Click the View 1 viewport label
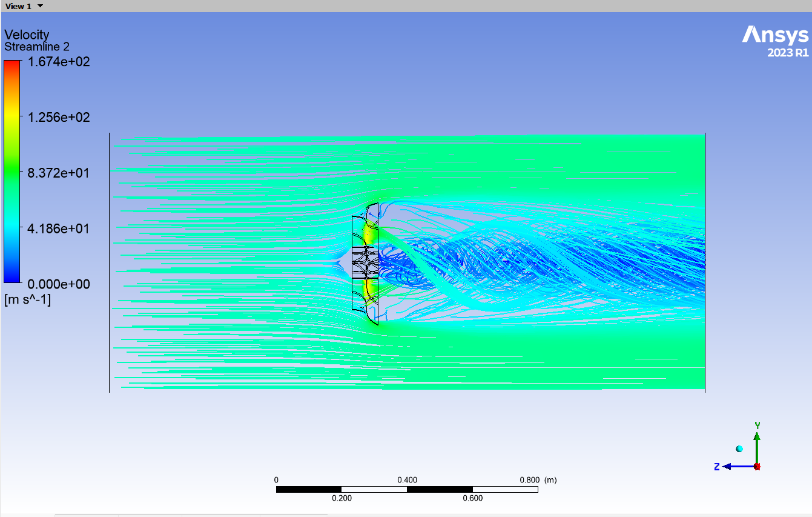 pyautogui.click(x=18, y=6)
